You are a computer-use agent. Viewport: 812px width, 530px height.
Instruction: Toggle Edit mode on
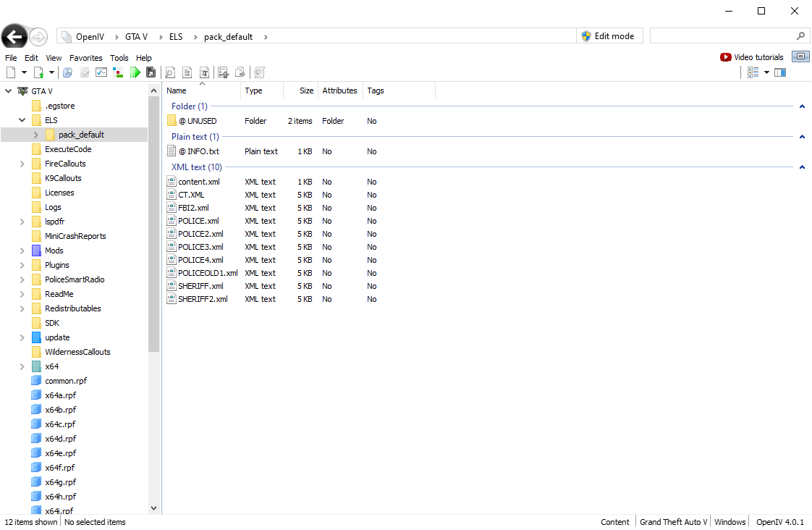(609, 35)
